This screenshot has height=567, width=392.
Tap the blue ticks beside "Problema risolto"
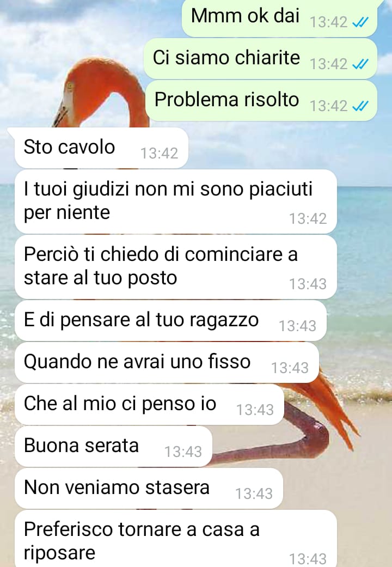click(x=360, y=106)
